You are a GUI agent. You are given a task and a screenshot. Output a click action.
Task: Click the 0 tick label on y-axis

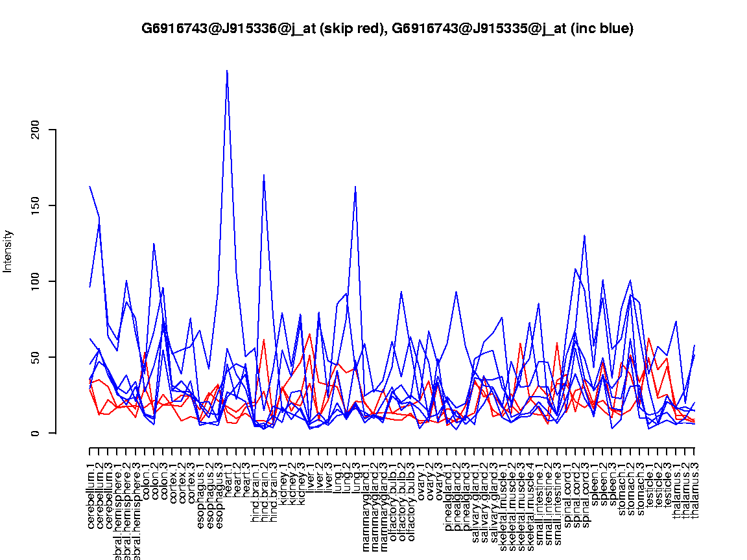click(x=36, y=433)
